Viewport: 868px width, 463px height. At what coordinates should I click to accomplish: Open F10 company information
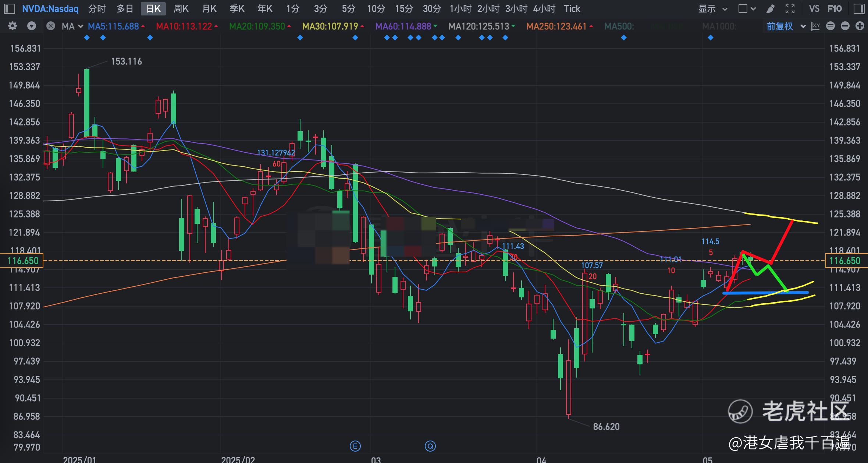835,8
